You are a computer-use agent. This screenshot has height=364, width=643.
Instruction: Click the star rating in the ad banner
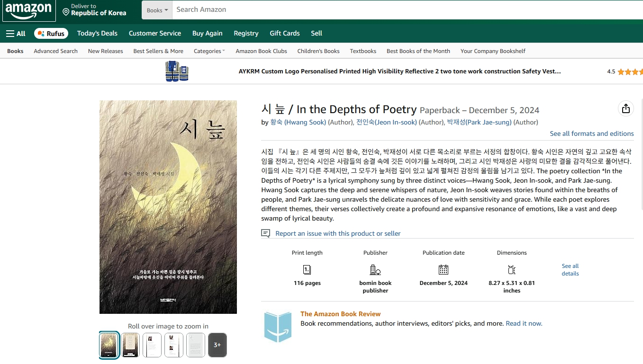(x=631, y=72)
